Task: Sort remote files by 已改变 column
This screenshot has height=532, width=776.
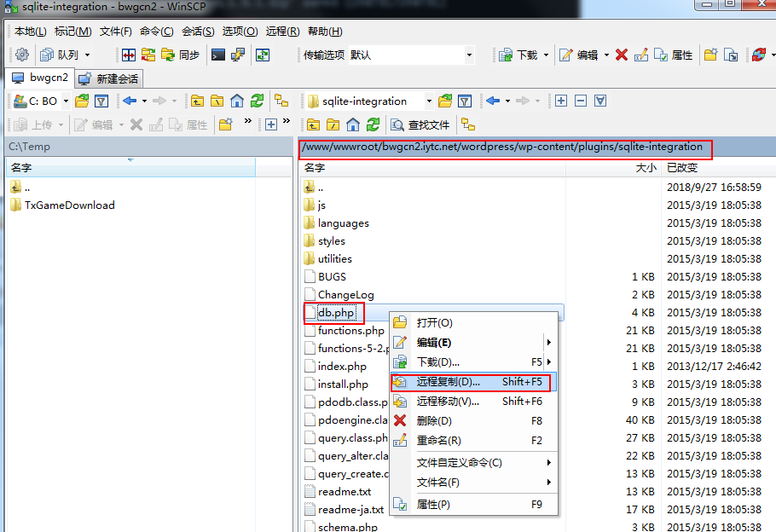Action: point(719,168)
